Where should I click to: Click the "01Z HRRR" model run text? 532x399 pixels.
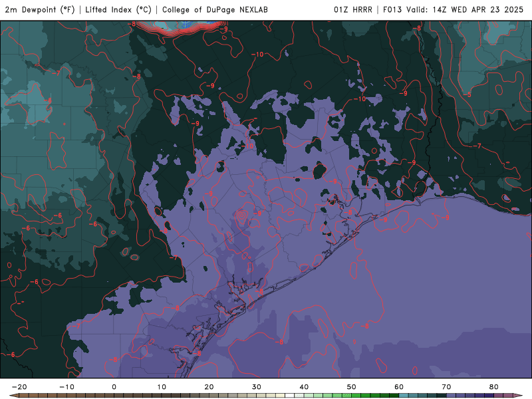(x=353, y=10)
